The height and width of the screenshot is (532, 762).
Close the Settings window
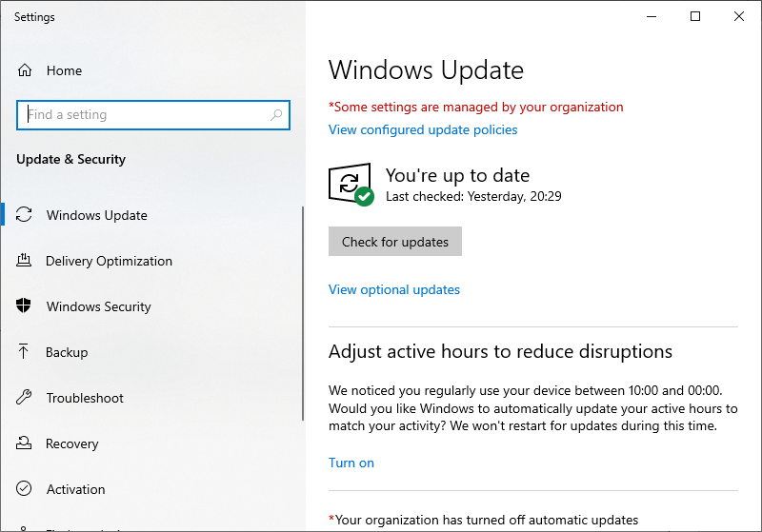click(x=739, y=16)
